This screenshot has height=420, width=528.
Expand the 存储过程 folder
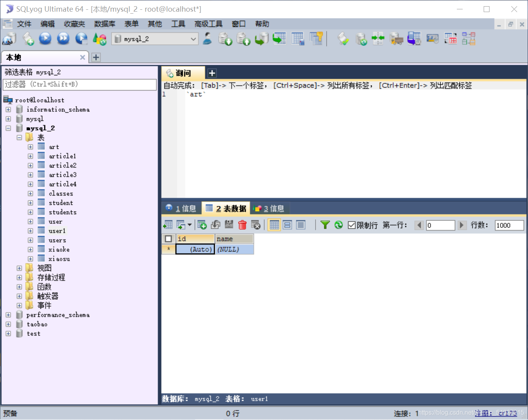[19, 278]
